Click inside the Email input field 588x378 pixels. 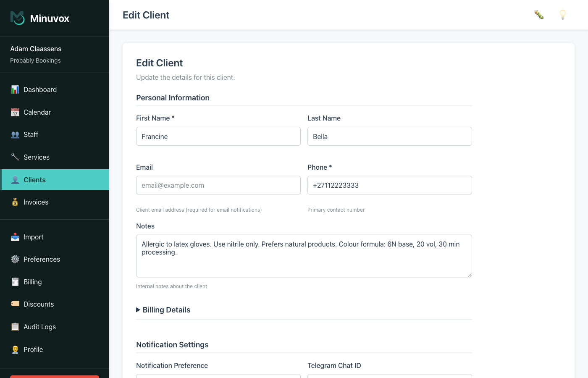pyautogui.click(x=218, y=185)
